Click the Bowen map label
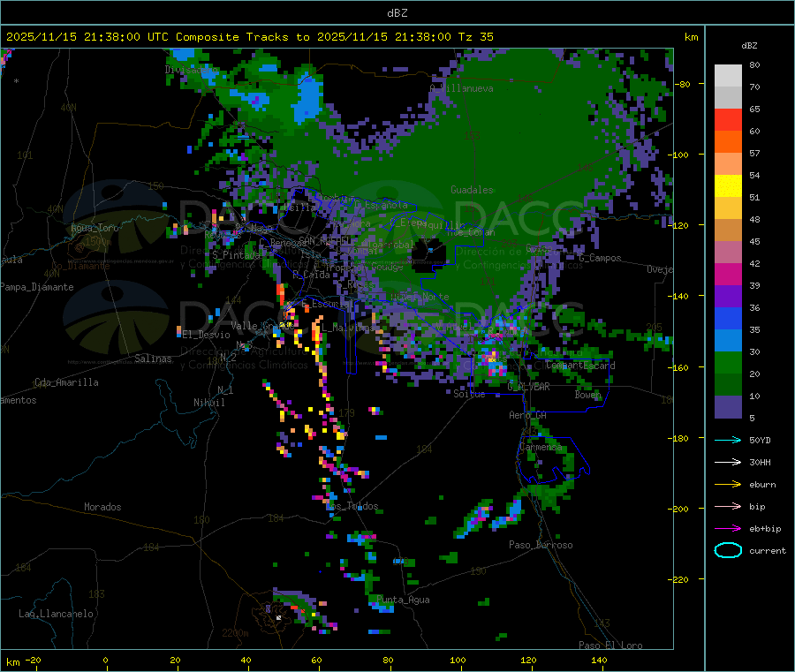795x672 pixels. point(588,395)
